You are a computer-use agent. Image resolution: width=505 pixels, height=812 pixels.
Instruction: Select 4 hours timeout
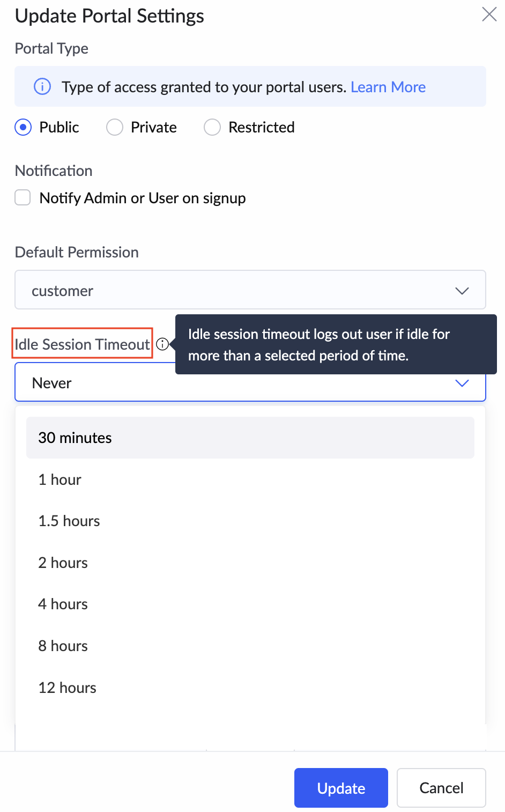pyautogui.click(x=250, y=604)
